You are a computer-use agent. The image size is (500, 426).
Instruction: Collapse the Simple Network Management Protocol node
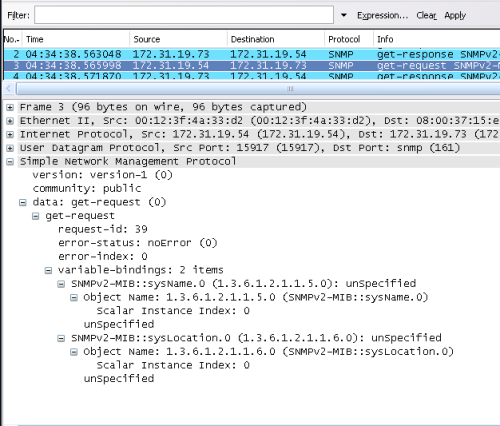pos(10,162)
